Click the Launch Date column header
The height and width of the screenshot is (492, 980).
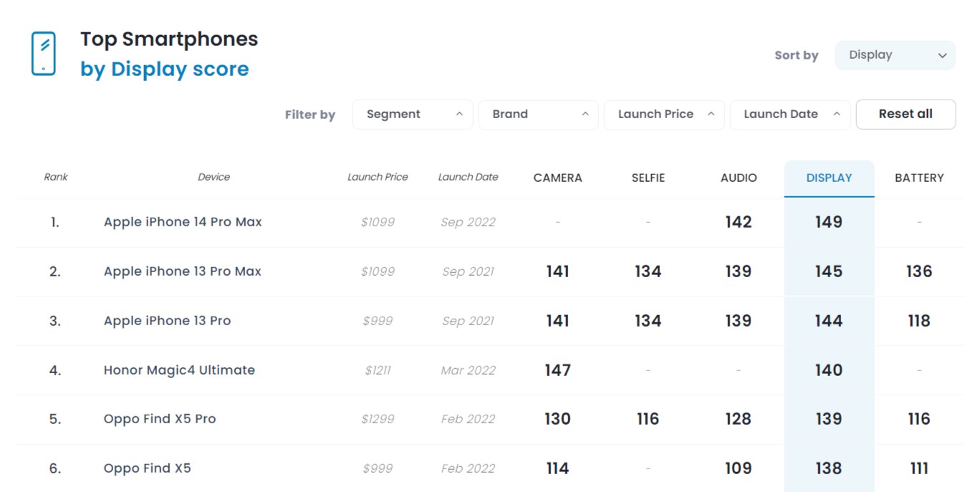point(468,177)
